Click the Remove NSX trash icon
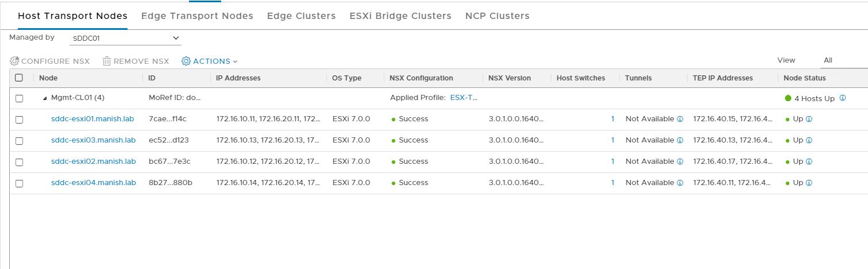Image resolution: width=868 pixels, height=269 pixels. pos(107,61)
